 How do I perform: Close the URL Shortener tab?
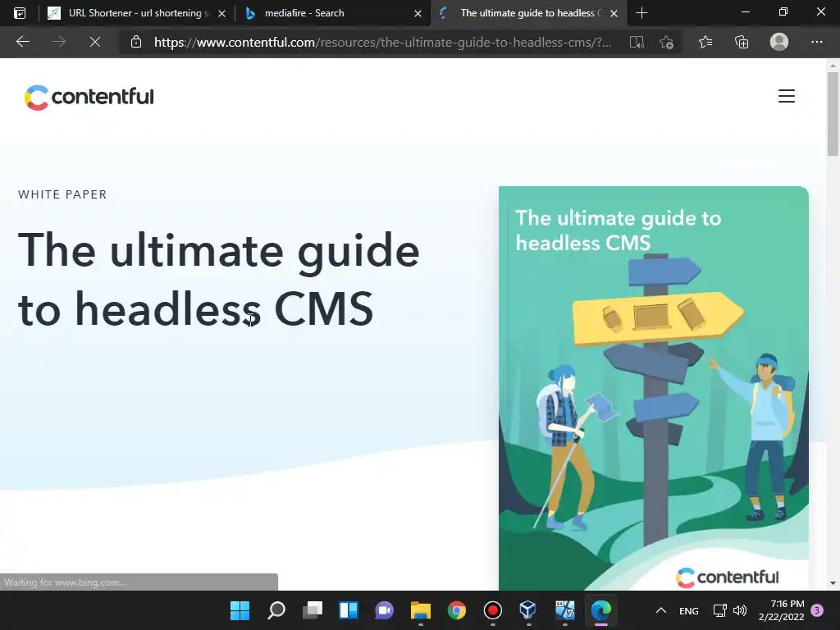click(x=221, y=13)
